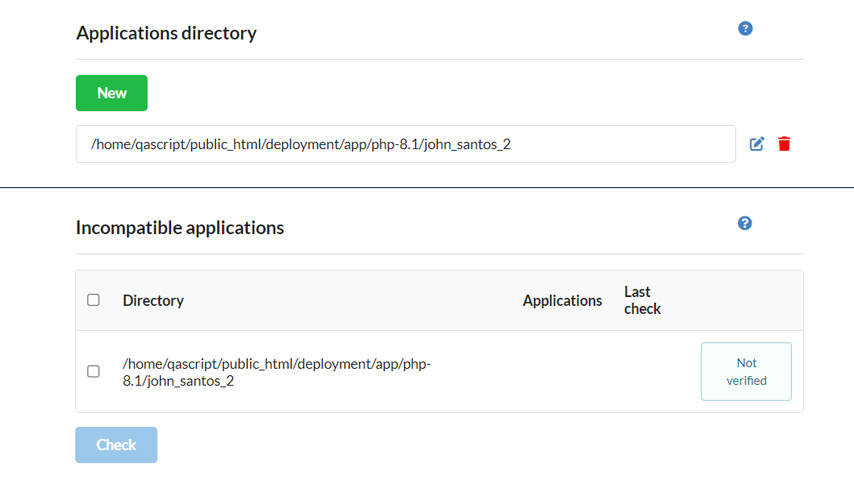Screen dimensions: 854x480
Task: Check the box for the john_santos_2 row
Action: click(x=93, y=372)
